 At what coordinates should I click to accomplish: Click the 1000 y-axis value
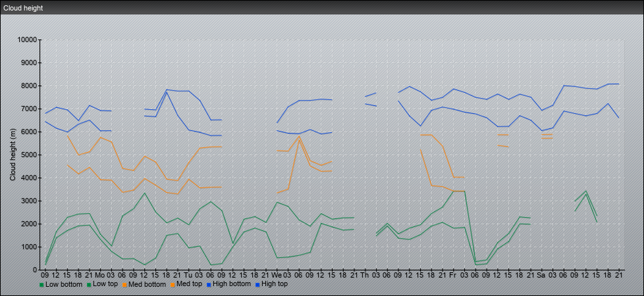(x=29, y=247)
